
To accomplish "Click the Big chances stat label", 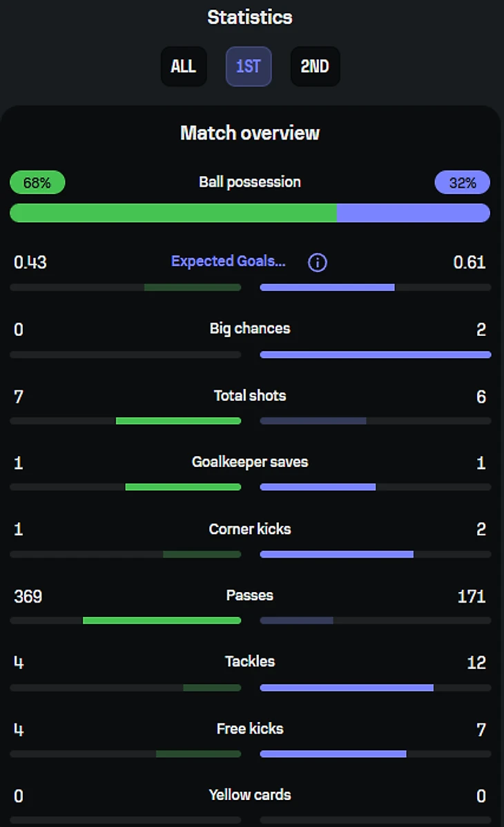I will coord(250,329).
